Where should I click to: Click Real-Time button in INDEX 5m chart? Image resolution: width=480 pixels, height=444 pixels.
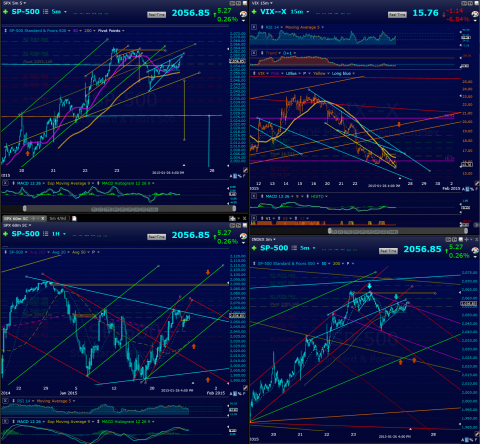click(388, 251)
